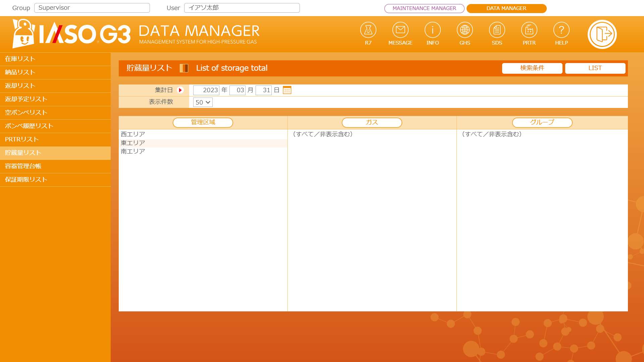Open the GHS globe icon

[465, 31]
